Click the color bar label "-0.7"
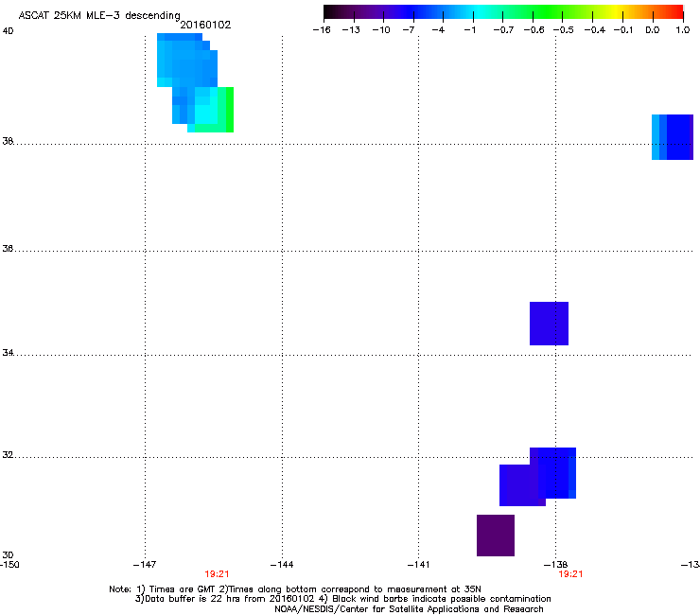This screenshot has width=700, height=615. click(x=503, y=30)
